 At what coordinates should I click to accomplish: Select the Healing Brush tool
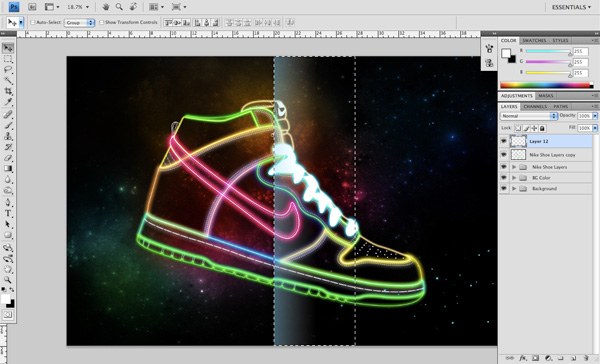coord(8,114)
